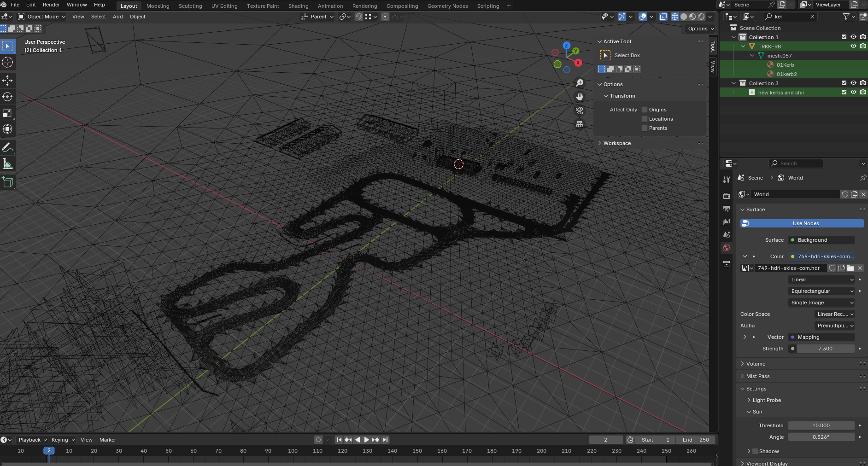
Task: Click the Background surface shader field
Action: 821,240
